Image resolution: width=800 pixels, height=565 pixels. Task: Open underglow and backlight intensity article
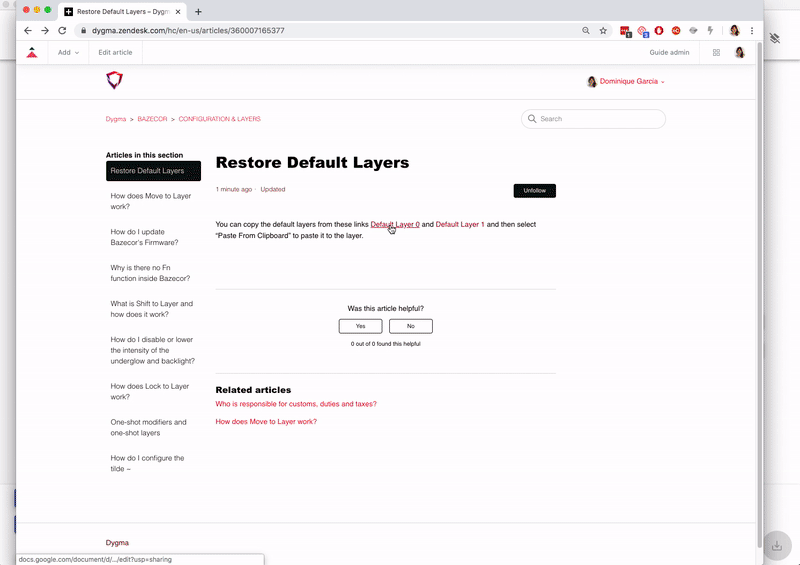pyautogui.click(x=153, y=350)
